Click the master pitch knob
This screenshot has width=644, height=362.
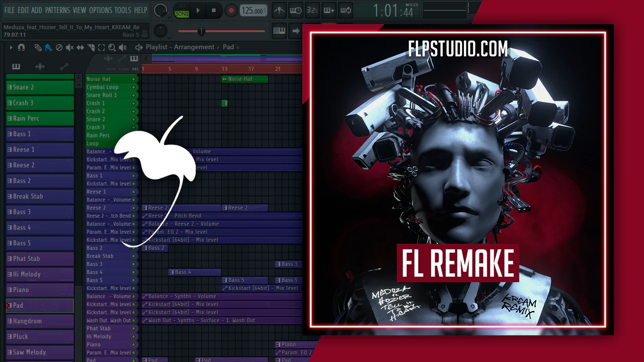[160, 31]
